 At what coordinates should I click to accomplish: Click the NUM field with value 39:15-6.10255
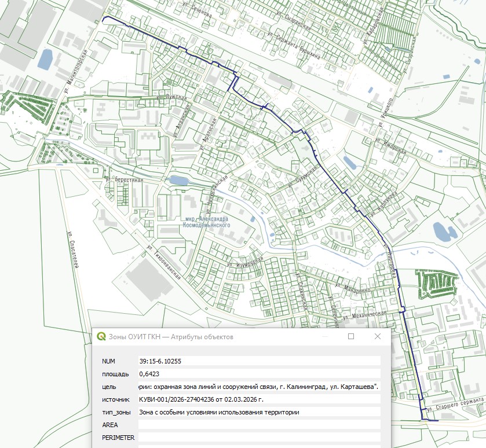tap(259, 361)
